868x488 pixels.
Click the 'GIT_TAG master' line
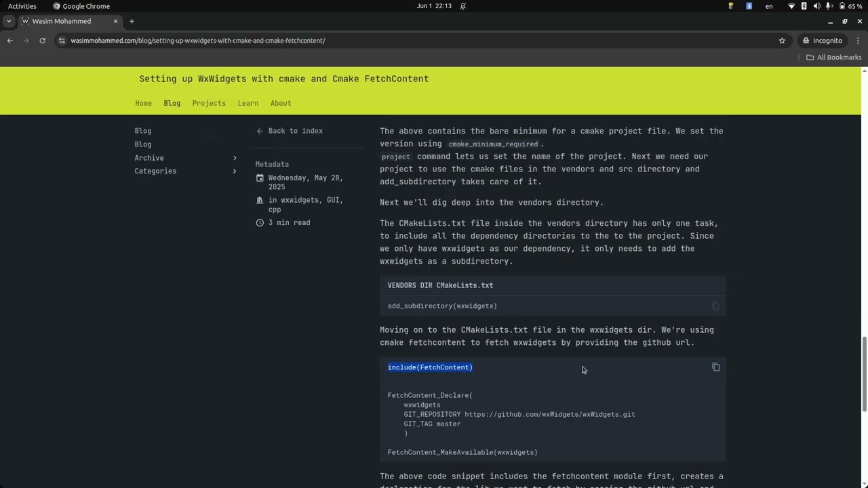tap(432, 424)
